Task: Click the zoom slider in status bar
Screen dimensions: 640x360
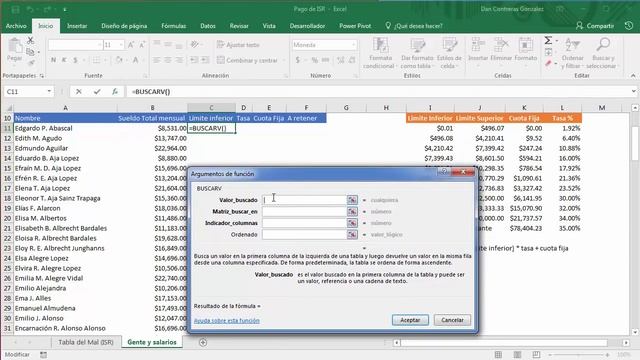Action: [x=578, y=355]
